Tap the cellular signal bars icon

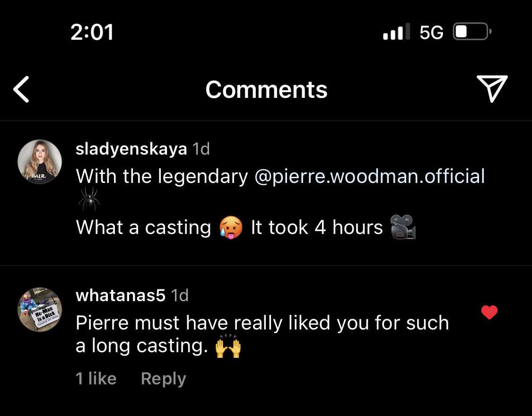coord(393,33)
